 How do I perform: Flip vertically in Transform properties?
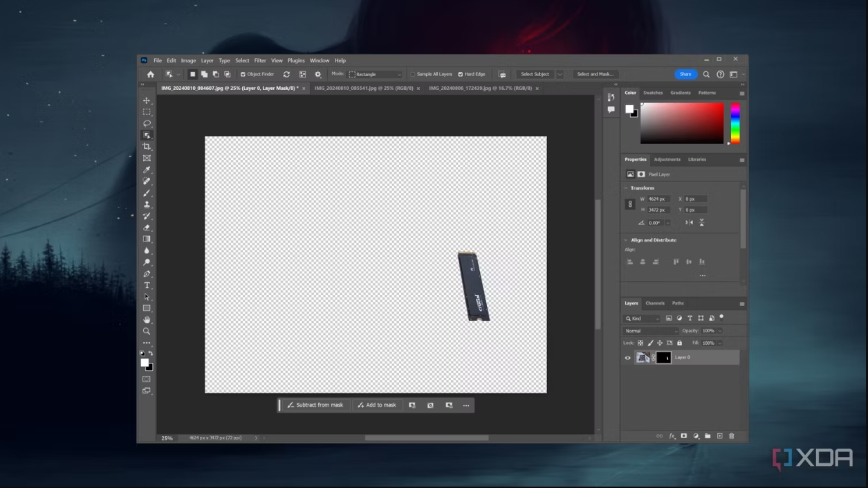click(701, 223)
